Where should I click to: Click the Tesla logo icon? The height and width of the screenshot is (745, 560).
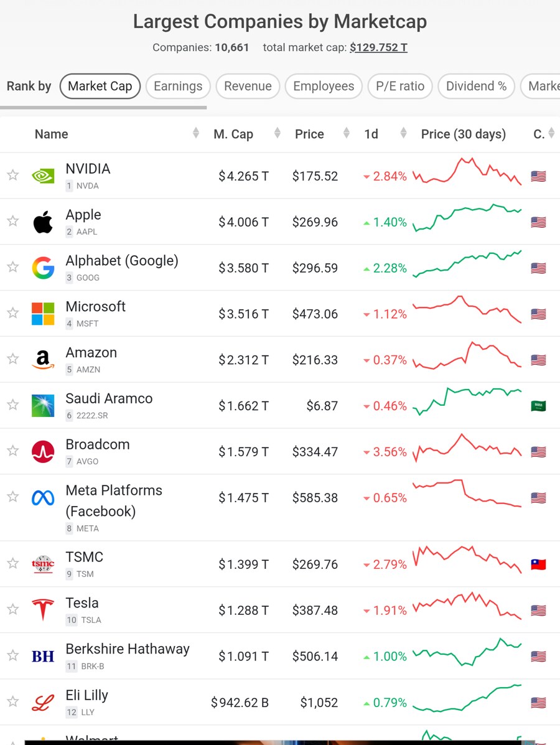click(43, 610)
